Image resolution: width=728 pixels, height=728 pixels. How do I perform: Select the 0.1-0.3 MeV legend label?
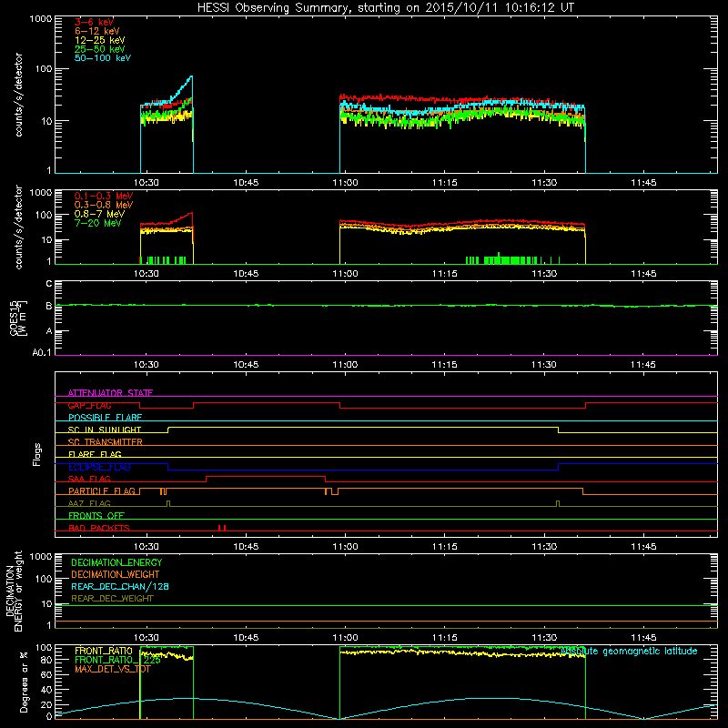104,196
